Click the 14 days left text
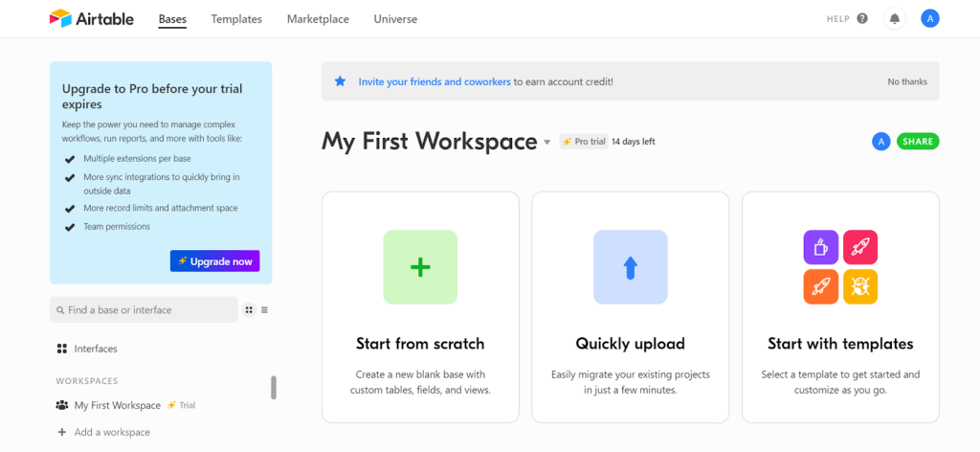 tap(634, 142)
